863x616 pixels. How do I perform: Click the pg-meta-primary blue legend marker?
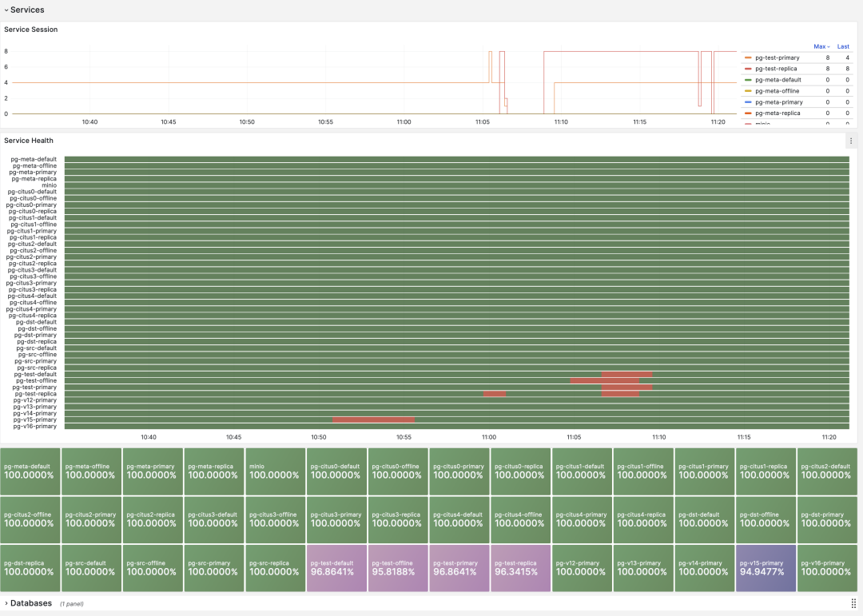748,102
